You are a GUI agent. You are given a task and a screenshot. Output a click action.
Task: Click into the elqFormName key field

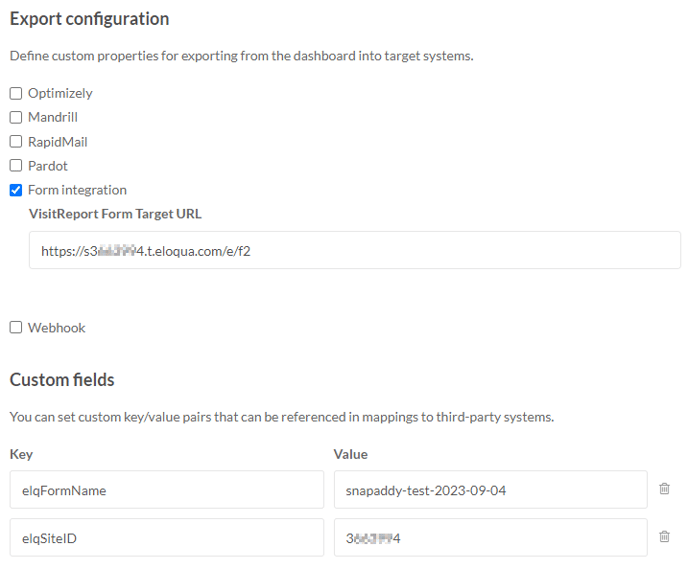point(167,490)
